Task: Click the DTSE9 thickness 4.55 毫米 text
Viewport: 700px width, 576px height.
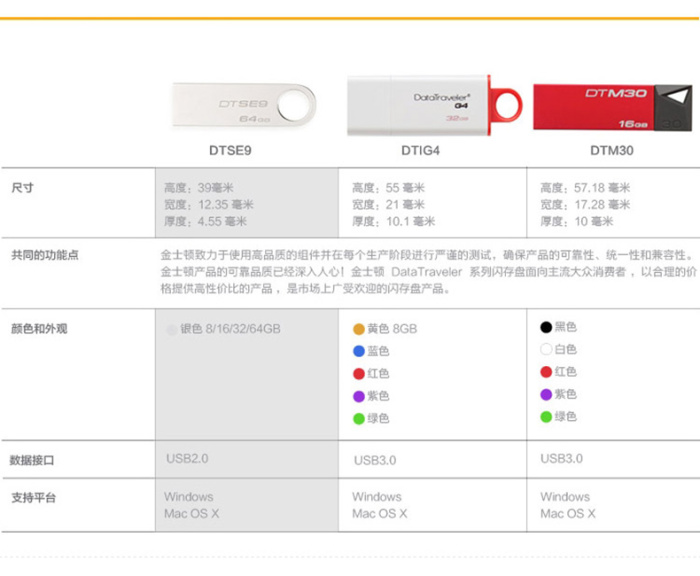Action: (205, 221)
